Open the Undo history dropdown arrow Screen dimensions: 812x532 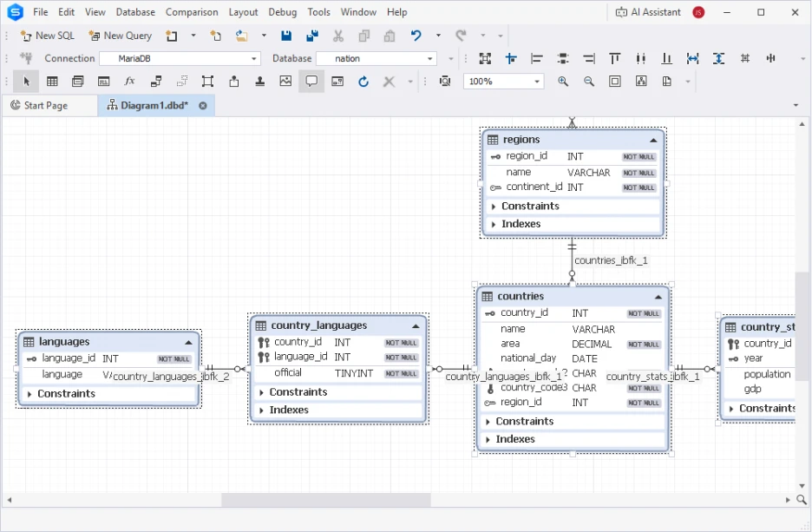(438, 36)
